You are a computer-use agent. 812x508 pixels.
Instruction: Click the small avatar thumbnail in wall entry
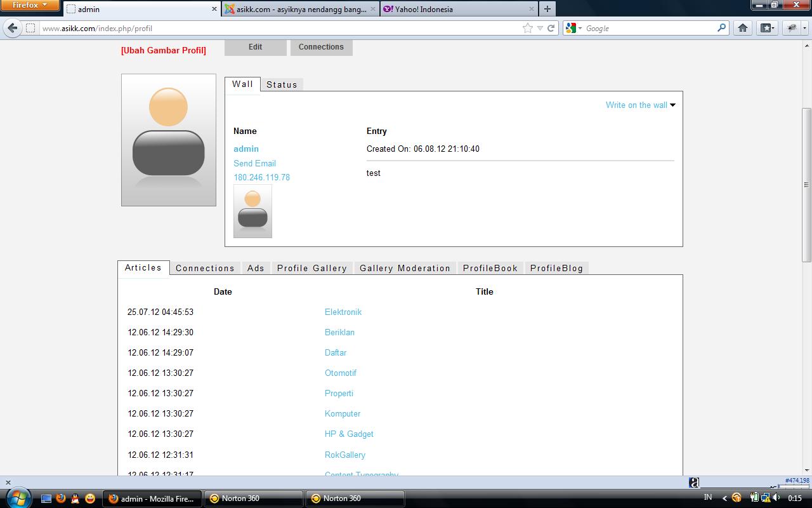(x=252, y=211)
